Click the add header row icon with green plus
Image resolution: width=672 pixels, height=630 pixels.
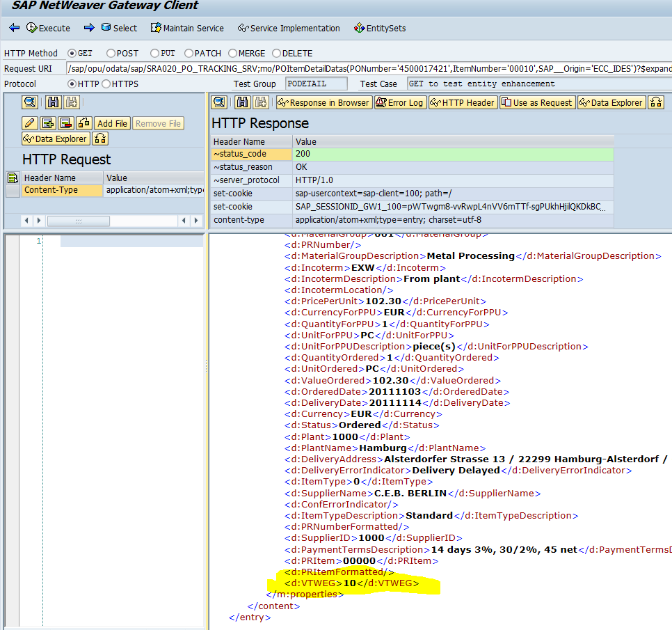tap(47, 123)
